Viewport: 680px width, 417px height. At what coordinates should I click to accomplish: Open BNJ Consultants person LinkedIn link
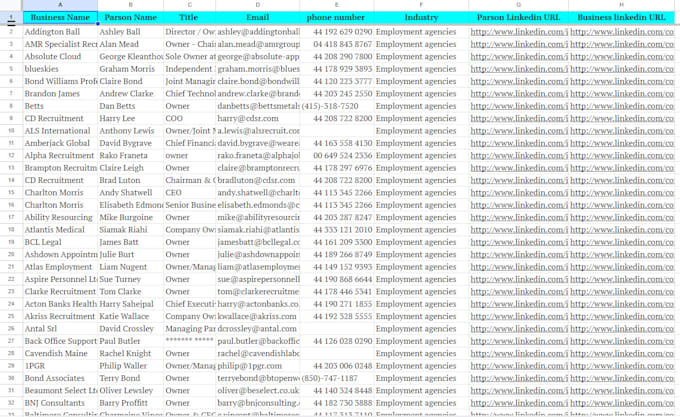coord(519,403)
